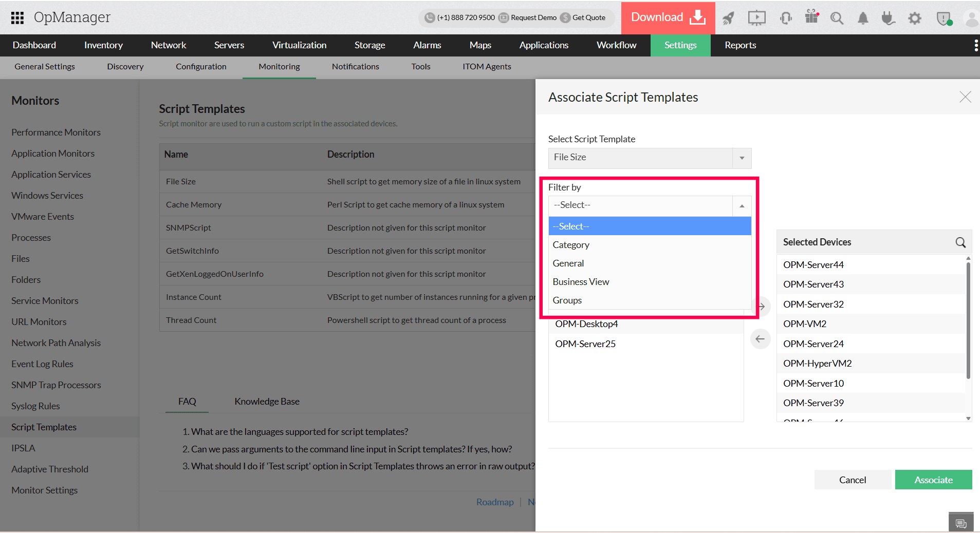Open the vertical three-dots menu in navigation bar
The image size is (980, 533).
(x=976, y=45)
